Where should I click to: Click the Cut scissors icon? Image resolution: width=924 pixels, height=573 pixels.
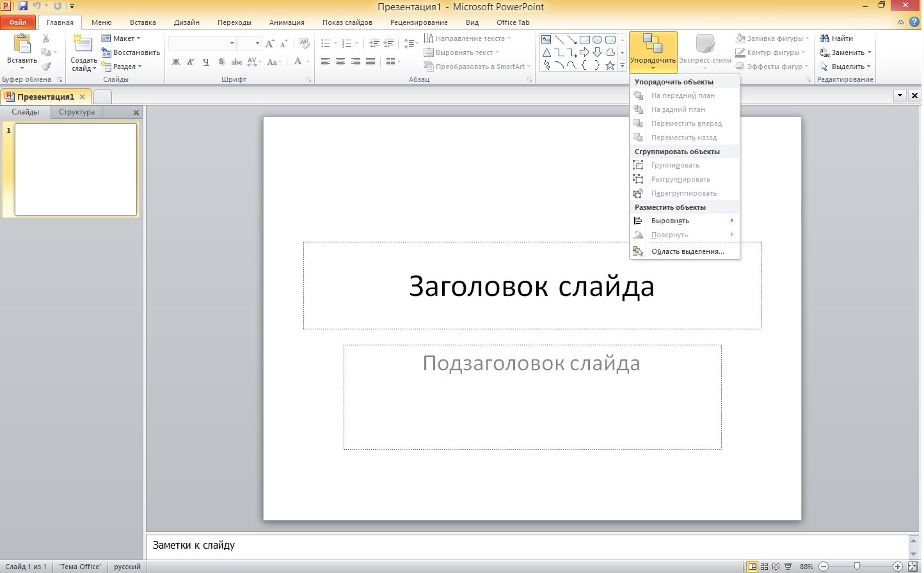pos(46,38)
